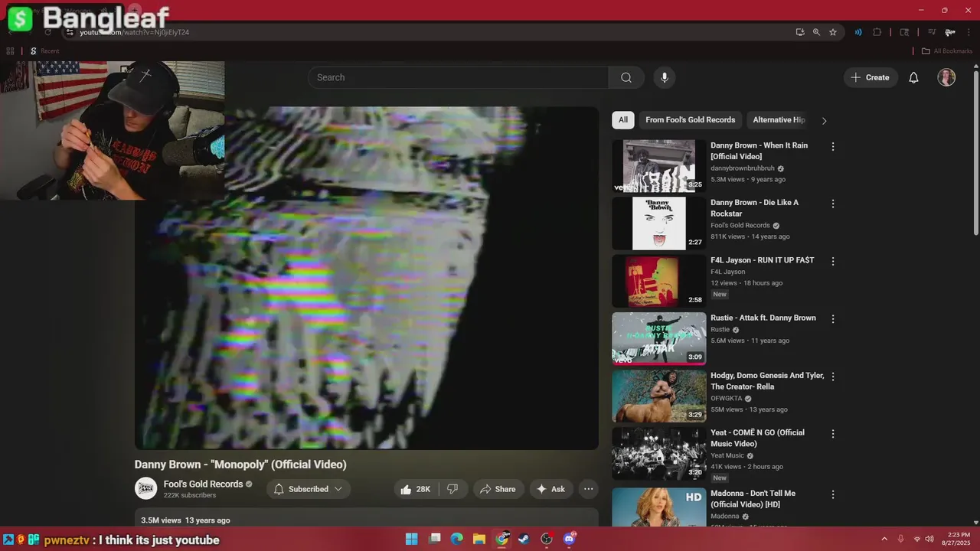
Task: Open Rella centaur thumbnail
Action: [x=658, y=396]
